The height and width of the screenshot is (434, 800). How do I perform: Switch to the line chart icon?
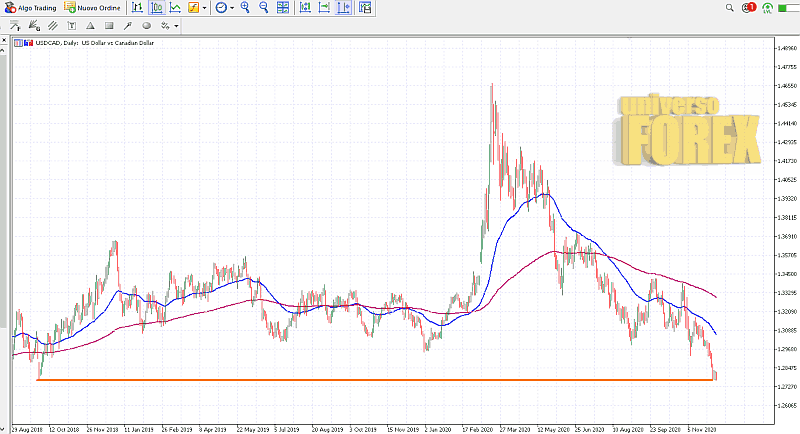pyautogui.click(x=175, y=7)
